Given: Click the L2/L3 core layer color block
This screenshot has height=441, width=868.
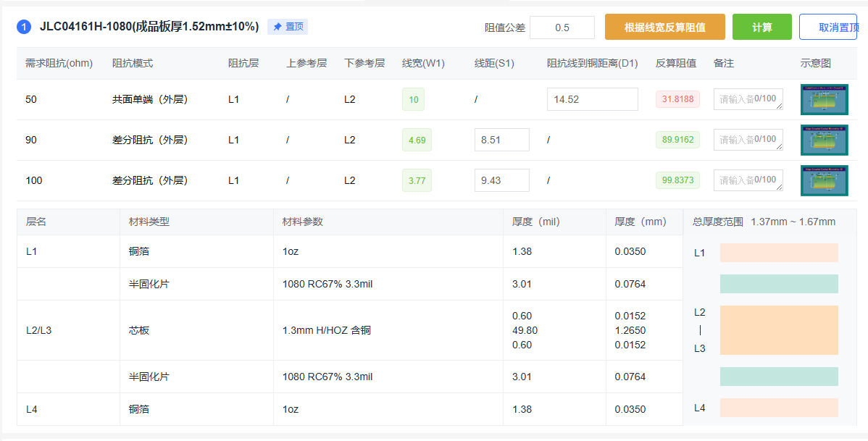Looking at the screenshot, I should [x=779, y=330].
